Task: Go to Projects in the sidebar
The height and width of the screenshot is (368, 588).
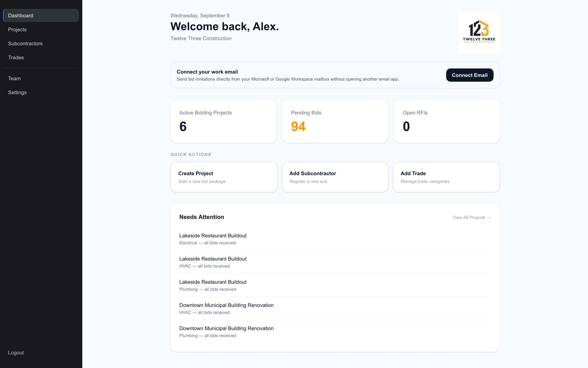Action: pyautogui.click(x=41, y=29)
